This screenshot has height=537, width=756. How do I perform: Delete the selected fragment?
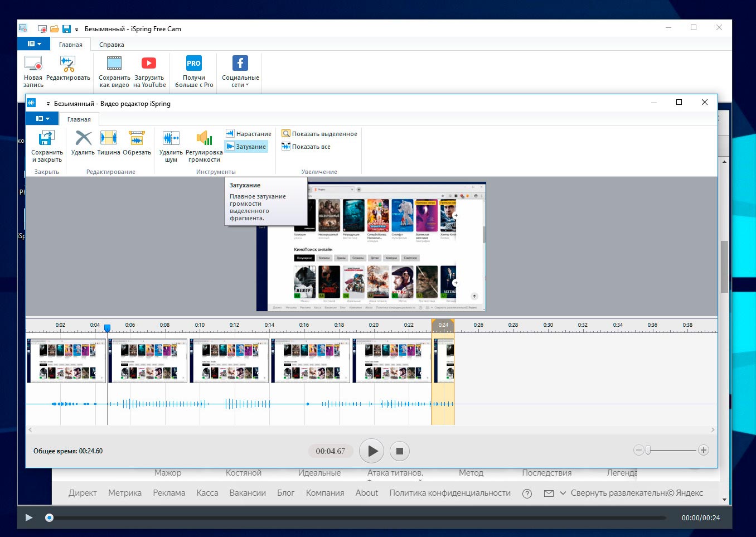click(x=83, y=143)
